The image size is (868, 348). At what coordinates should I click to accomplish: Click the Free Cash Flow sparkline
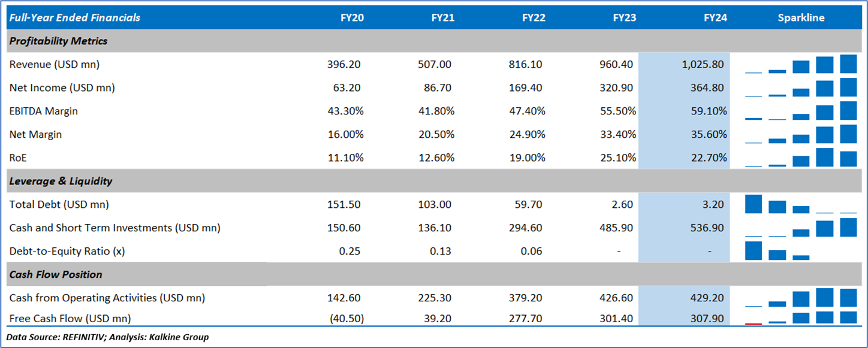pyautogui.click(x=801, y=318)
